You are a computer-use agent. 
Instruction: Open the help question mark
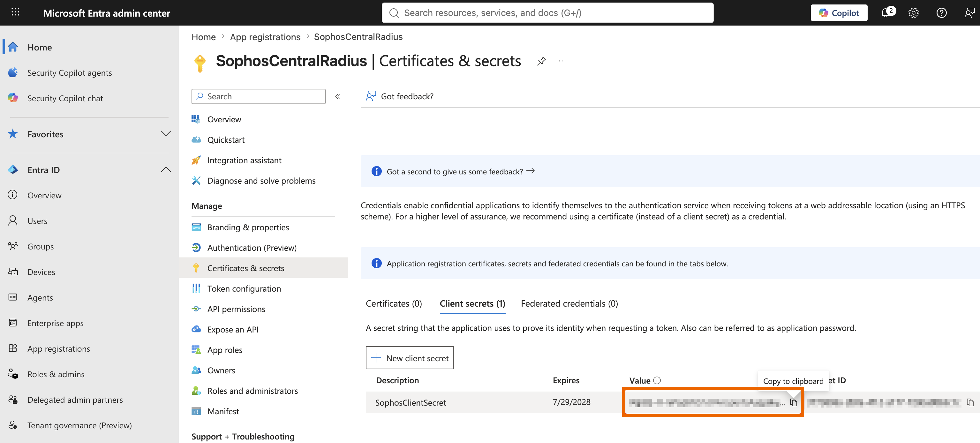point(941,13)
